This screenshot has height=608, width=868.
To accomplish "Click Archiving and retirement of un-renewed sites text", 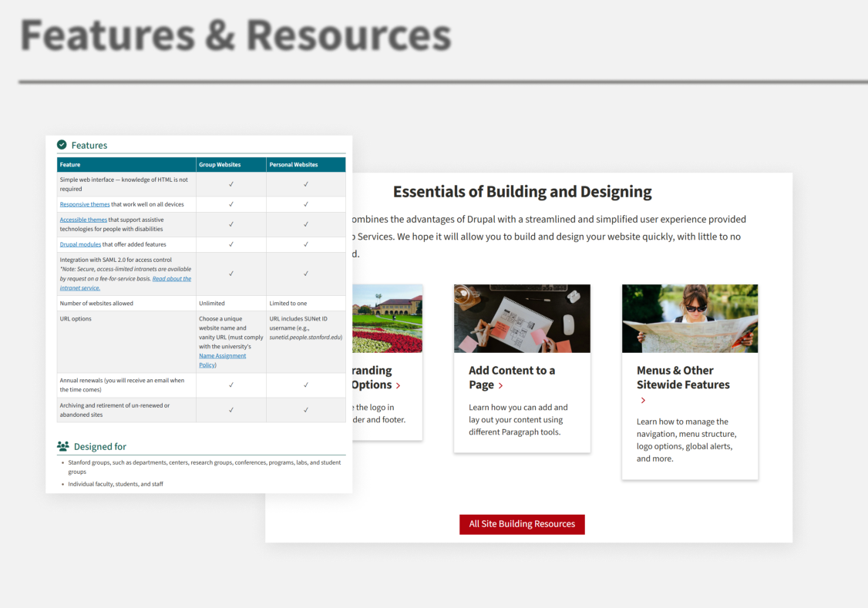I will pos(115,410).
